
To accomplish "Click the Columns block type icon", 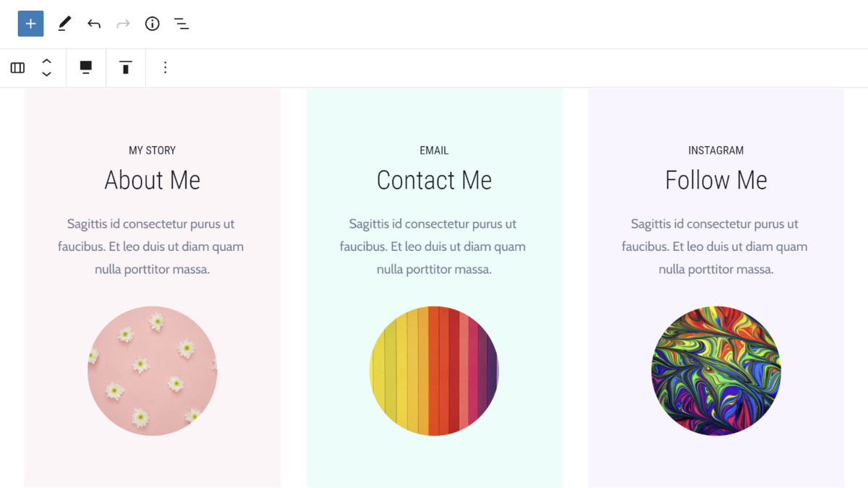I will coord(17,68).
